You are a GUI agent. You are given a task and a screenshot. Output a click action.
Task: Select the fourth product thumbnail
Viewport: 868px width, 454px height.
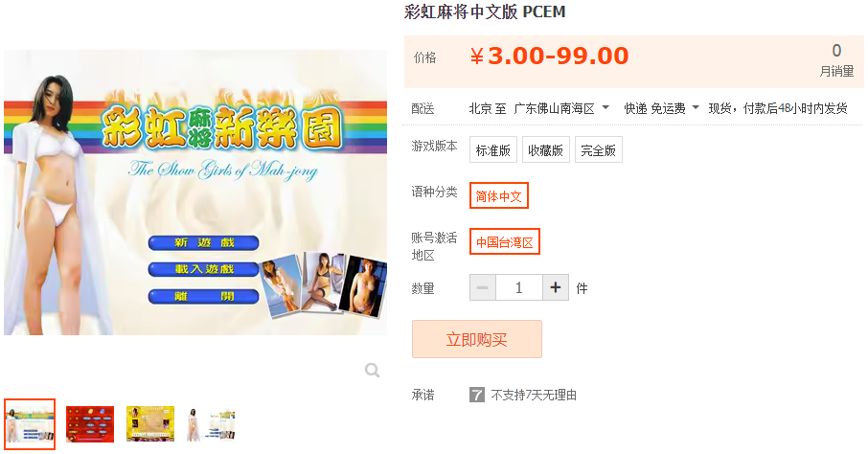[x=211, y=423]
